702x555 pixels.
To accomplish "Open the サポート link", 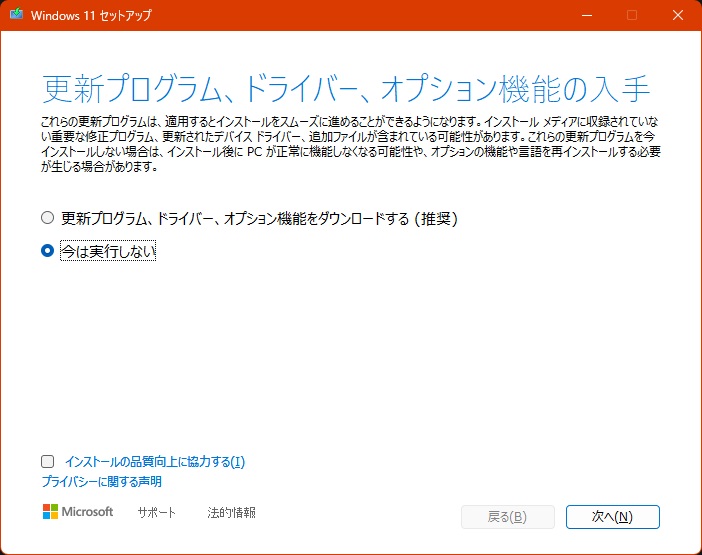I will [156, 513].
